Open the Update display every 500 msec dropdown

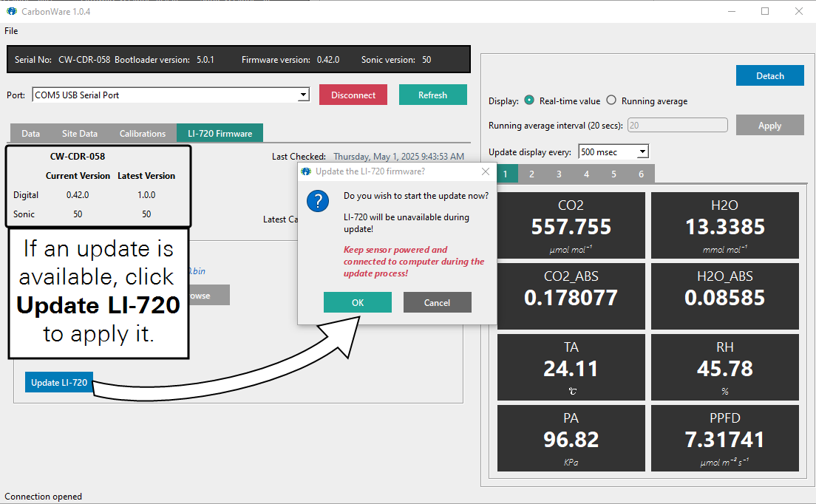(643, 152)
